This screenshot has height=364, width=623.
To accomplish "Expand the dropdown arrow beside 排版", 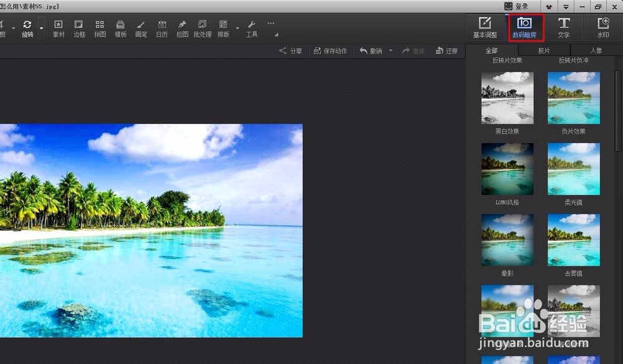I will (237, 28).
